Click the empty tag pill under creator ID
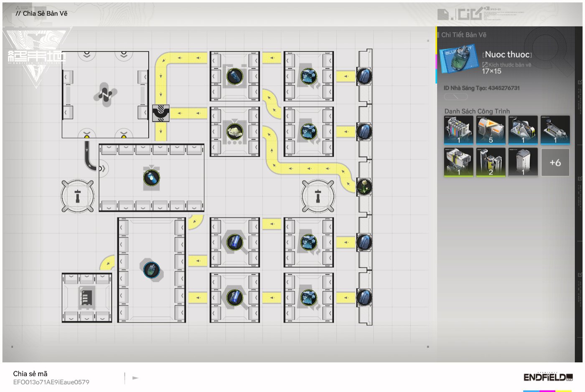Image resolution: width=585 pixels, height=392 pixels. click(x=455, y=96)
